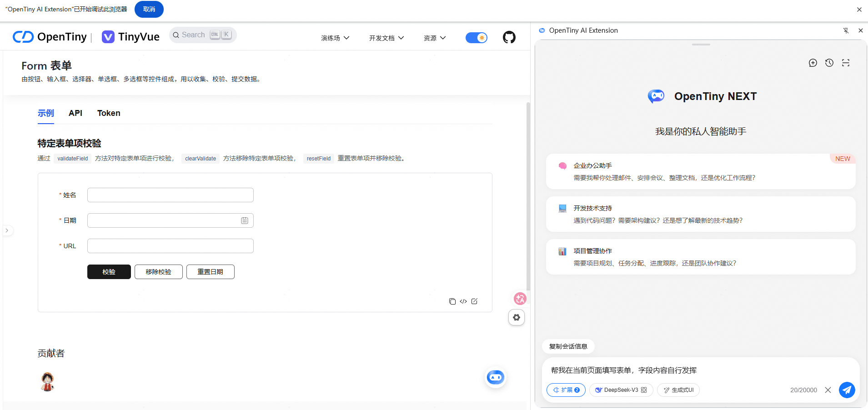Select the 企业办公助手 suggestion card
The image size is (868, 410).
701,171
